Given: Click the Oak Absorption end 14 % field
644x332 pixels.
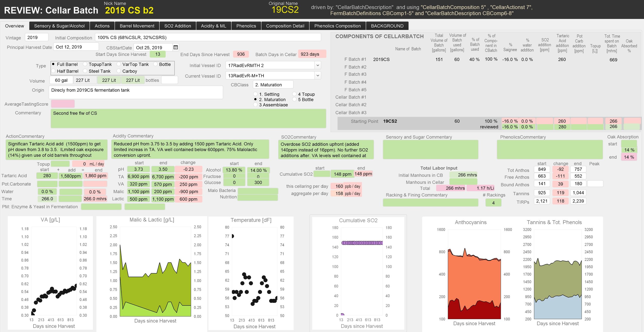Looking at the screenshot, I should click(629, 157).
